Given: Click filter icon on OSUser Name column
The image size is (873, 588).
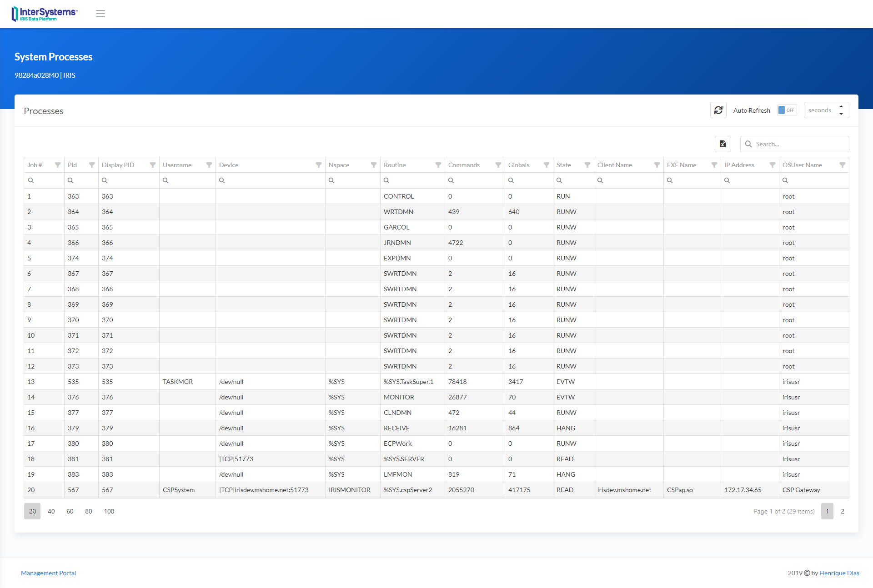Looking at the screenshot, I should pos(843,165).
